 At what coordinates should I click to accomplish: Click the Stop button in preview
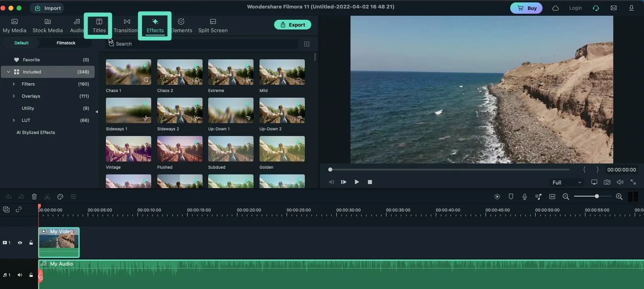tap(370, 182)
